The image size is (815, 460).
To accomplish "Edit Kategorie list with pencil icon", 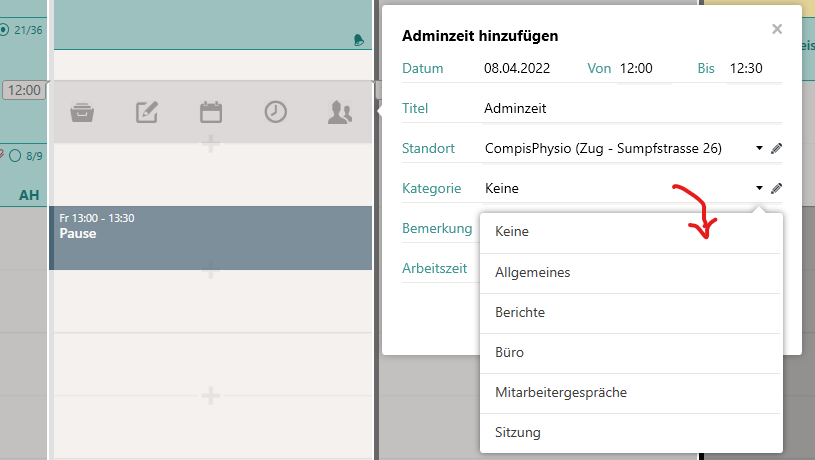I will 777,188.
